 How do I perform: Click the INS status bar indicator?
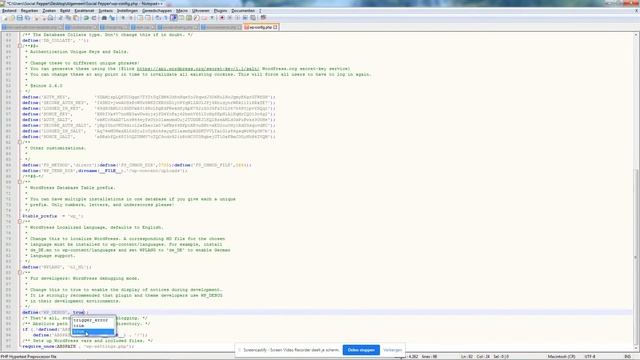(x=628, y=357)
